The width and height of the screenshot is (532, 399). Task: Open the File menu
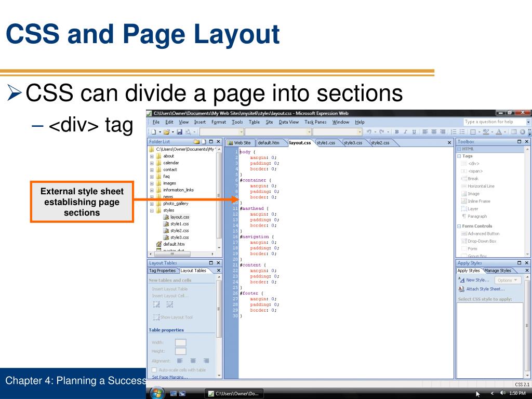[156, 122]
